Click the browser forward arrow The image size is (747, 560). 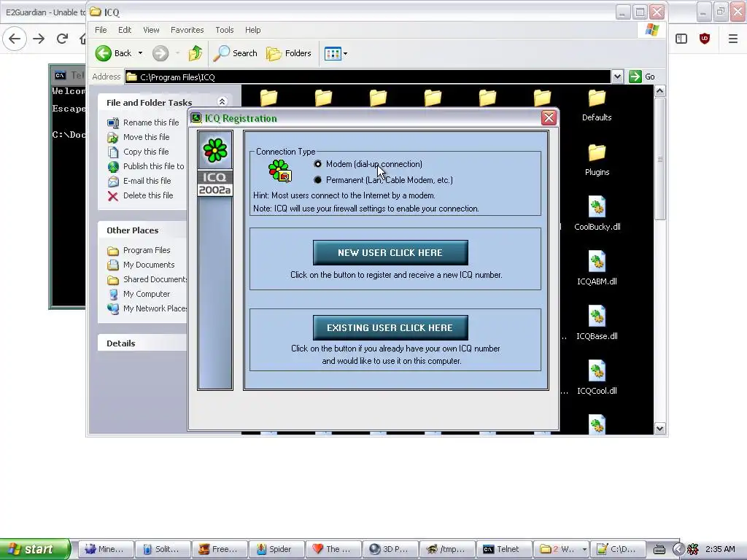39,38
